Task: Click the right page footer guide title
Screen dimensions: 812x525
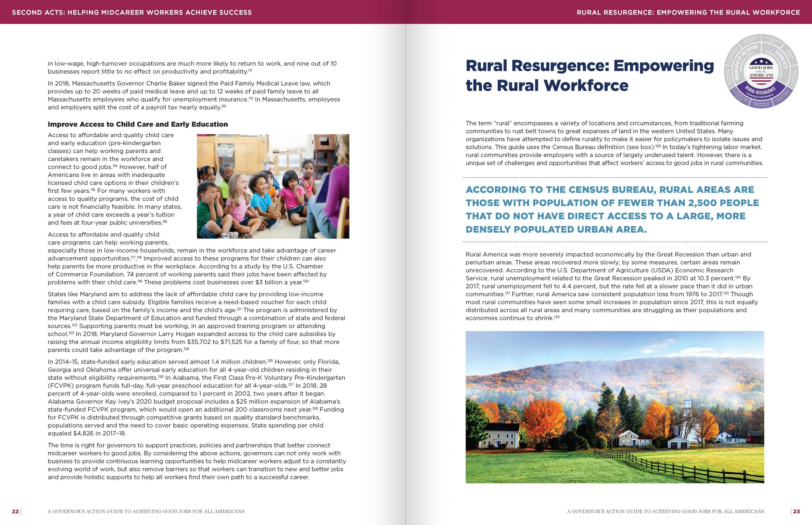Action: (665, 511)
